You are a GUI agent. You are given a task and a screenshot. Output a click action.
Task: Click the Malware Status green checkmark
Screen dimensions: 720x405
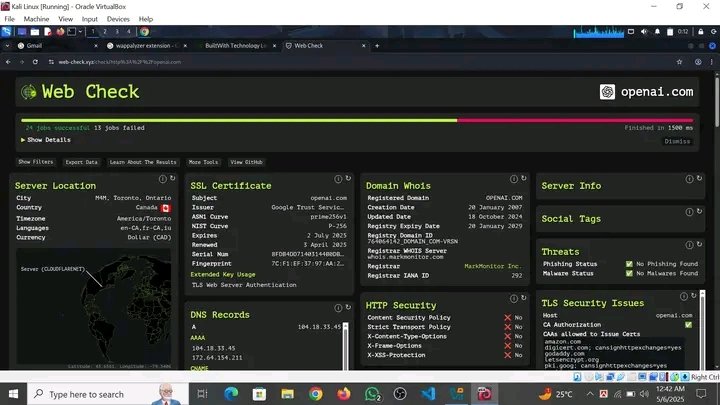(x=629, y=273)
